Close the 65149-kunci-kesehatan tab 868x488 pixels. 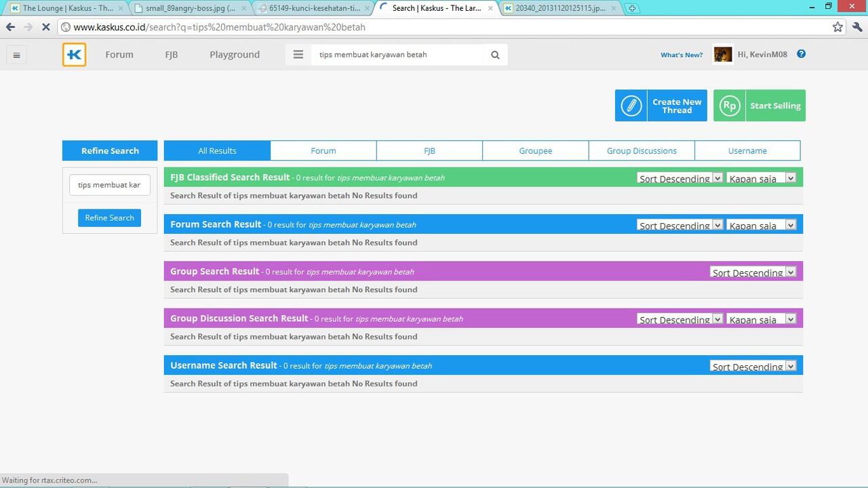coord(368,9)
